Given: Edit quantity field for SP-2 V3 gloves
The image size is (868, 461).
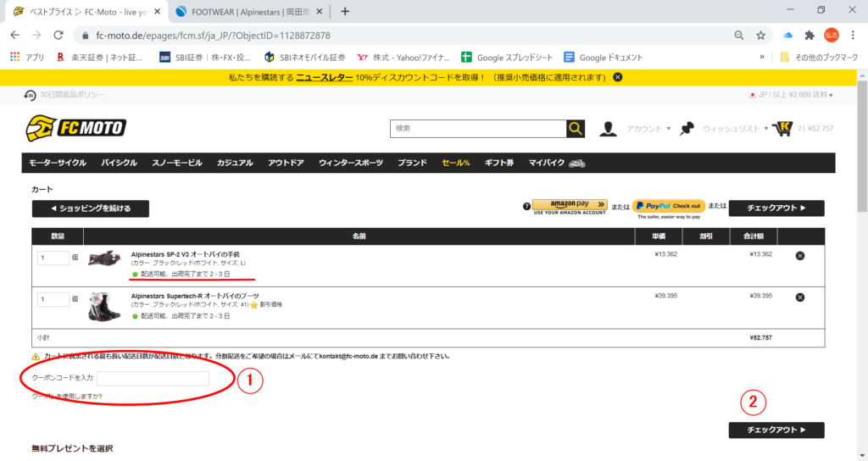Looking at the screenshot, I should tap(53, 258).
